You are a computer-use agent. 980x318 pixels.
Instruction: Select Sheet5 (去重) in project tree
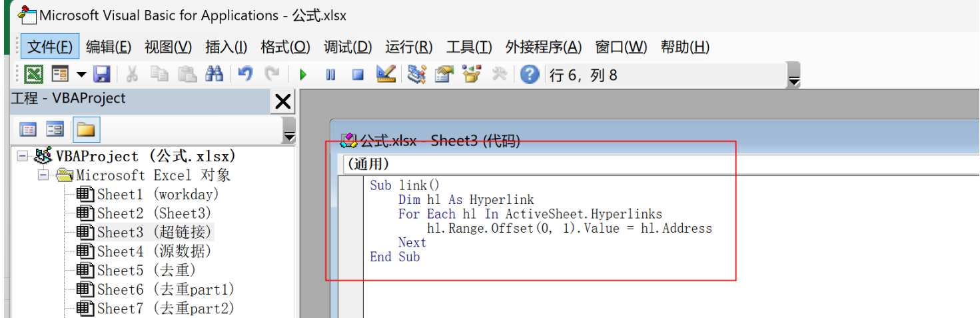tap(147, 271)
